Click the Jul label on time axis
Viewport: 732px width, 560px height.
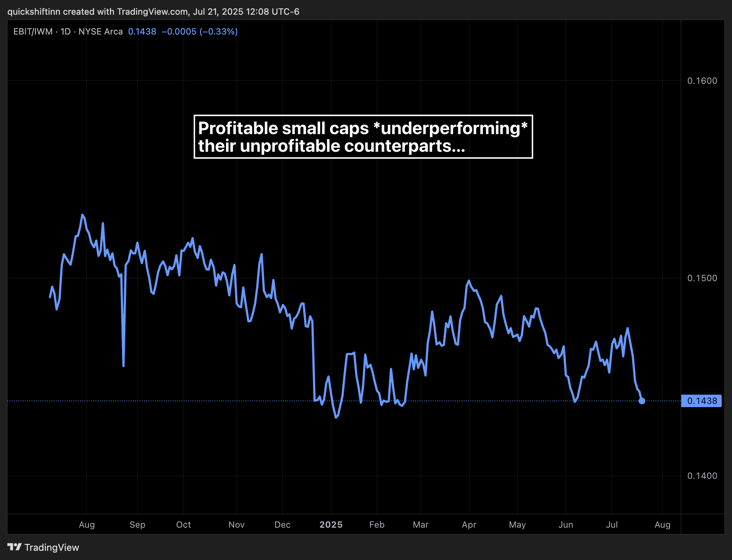[612, 525]
